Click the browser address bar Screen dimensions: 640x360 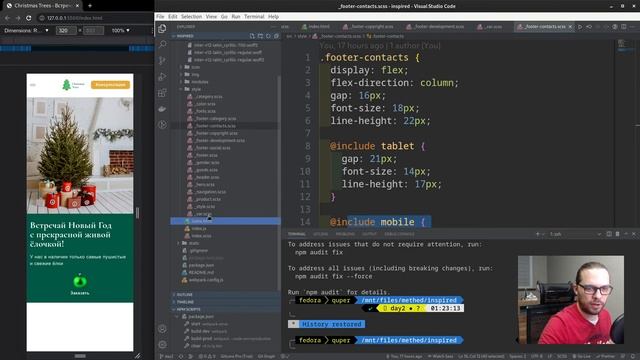[96, 18]
